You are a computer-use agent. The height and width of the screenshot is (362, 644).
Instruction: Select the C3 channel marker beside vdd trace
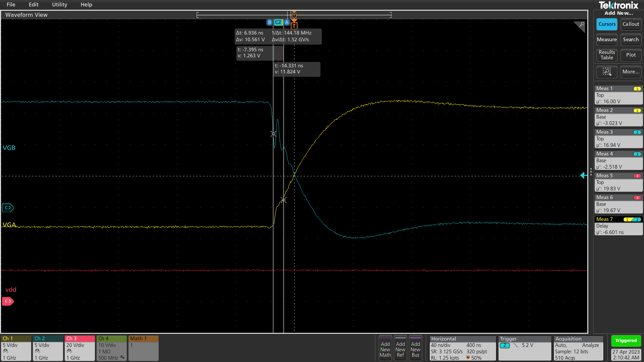tap(8, 301)
